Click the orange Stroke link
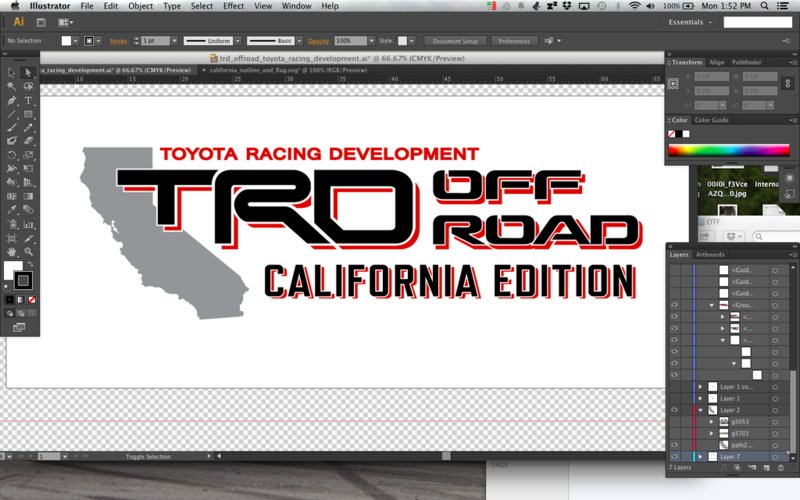800x500 pixels. [x=118, y=41]
